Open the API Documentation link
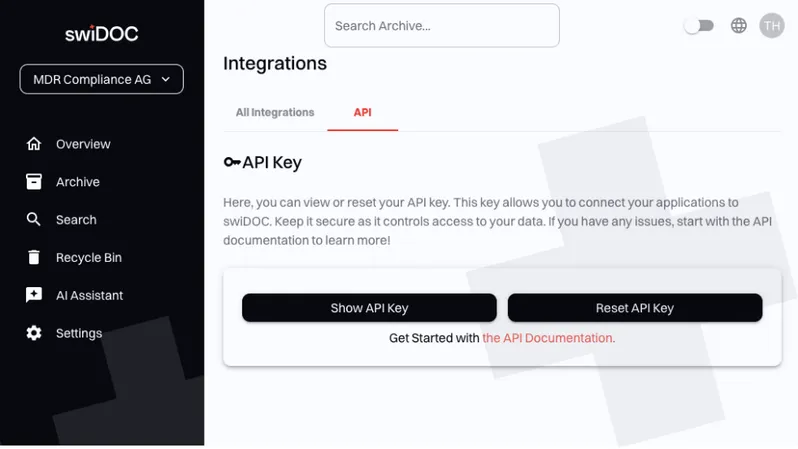The width and height of the screenshot is (798, 449). (548, 338)
